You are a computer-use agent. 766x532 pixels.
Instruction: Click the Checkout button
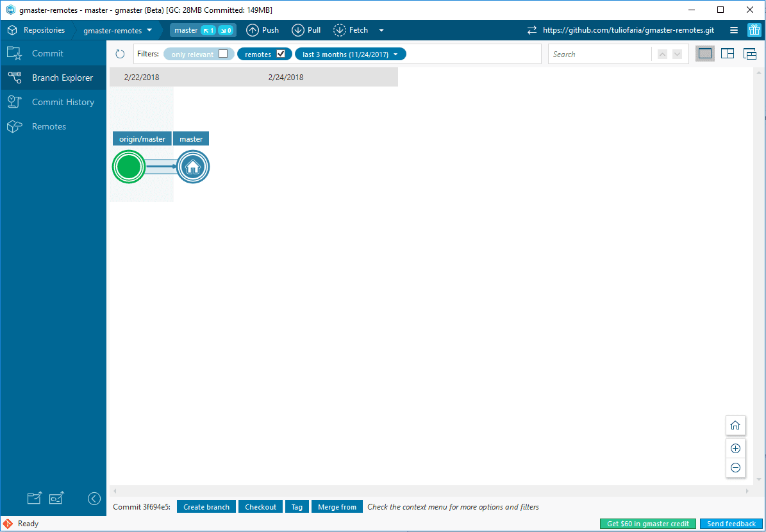tap(260, 507)
